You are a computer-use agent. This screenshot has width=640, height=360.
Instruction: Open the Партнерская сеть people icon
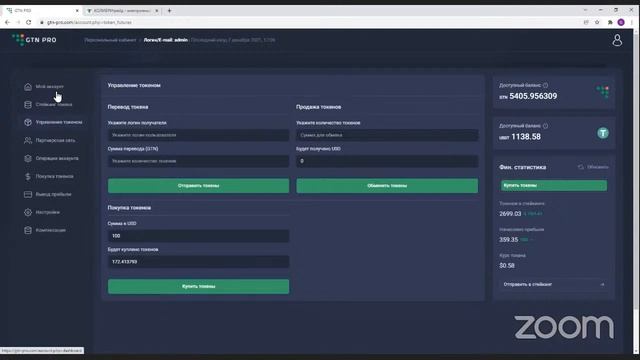tap(28, 140)
